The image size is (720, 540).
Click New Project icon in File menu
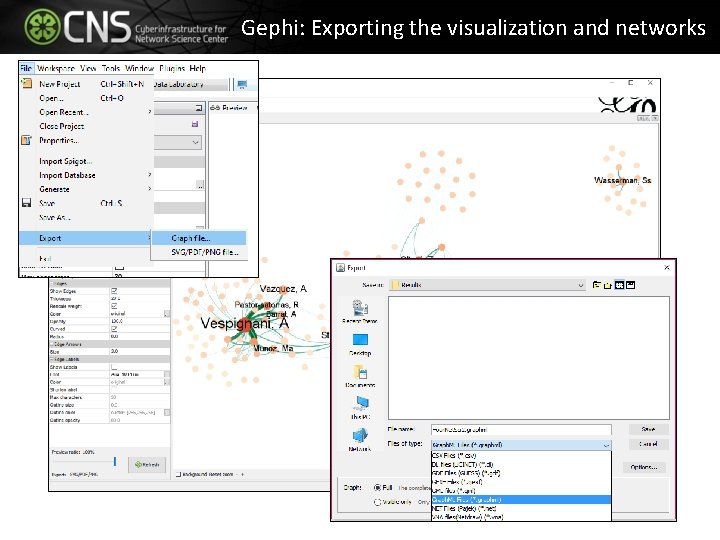point(27,84)
